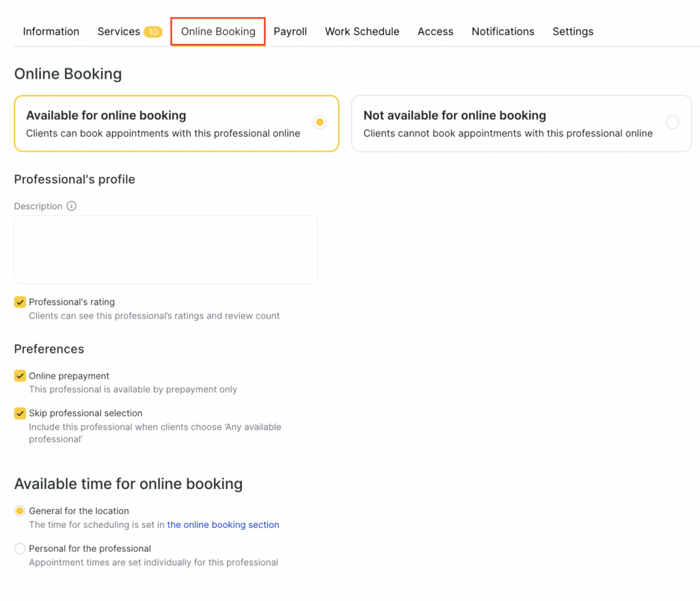The height and width of the screenshot is (601, 700).
Task: Choose General for the location option
Action: pyautogui.click(x=21, y=511)
